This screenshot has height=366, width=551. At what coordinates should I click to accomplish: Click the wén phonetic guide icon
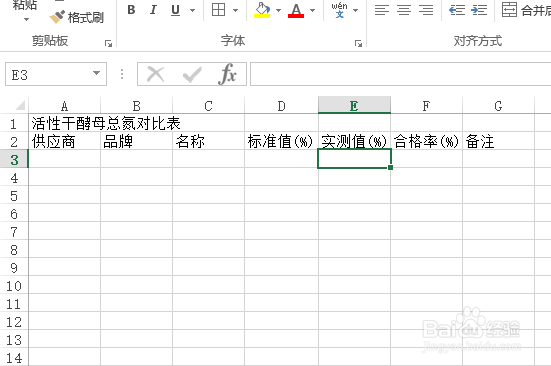point(339,10)
